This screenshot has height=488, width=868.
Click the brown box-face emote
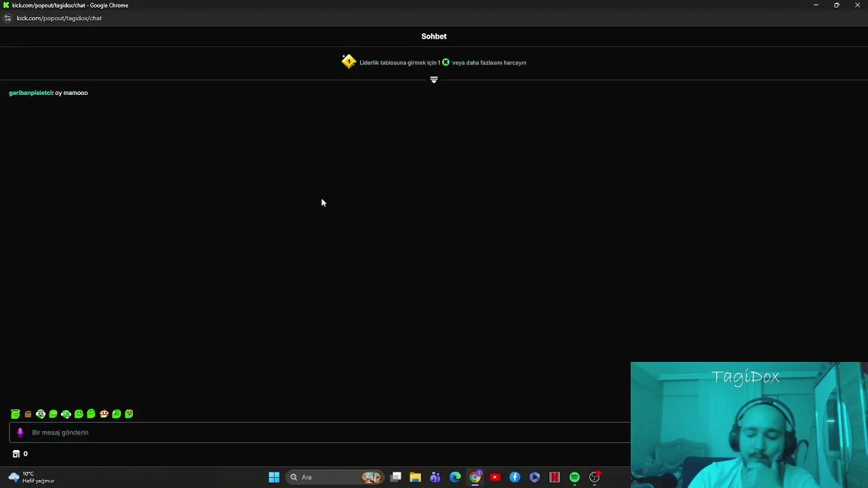28,414
